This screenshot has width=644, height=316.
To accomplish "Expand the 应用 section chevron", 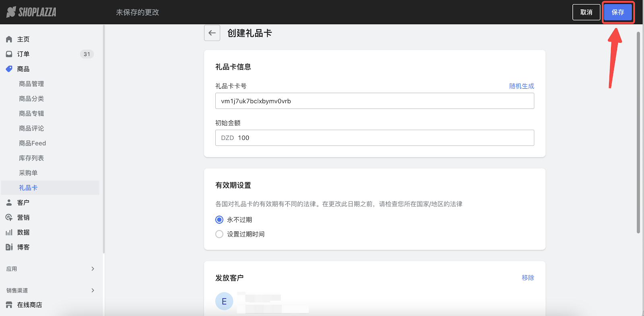I will click(x=93, y=269).
